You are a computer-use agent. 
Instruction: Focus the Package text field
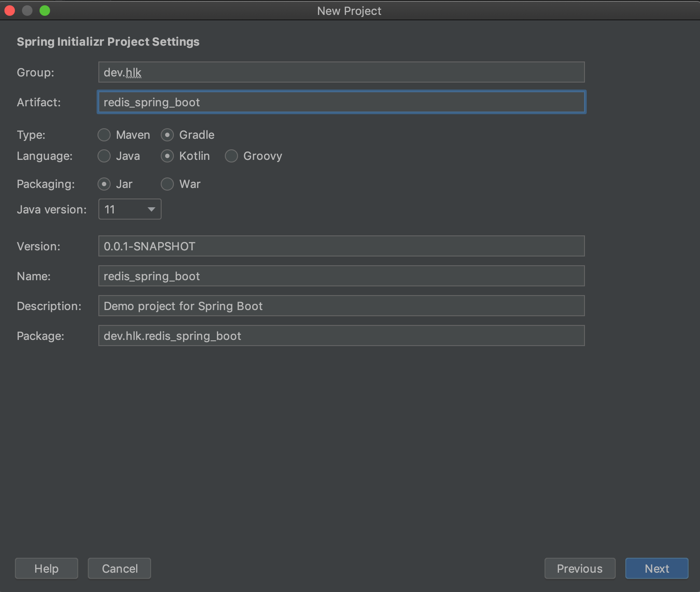(x=341, y=336)
